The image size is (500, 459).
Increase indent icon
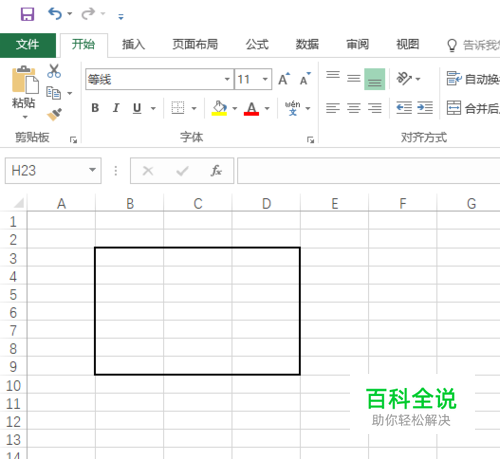[425, 108]
